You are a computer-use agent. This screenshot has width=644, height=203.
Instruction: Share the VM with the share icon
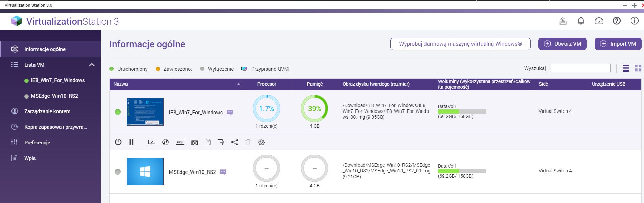pyautogui.click(x=234, y=142)
